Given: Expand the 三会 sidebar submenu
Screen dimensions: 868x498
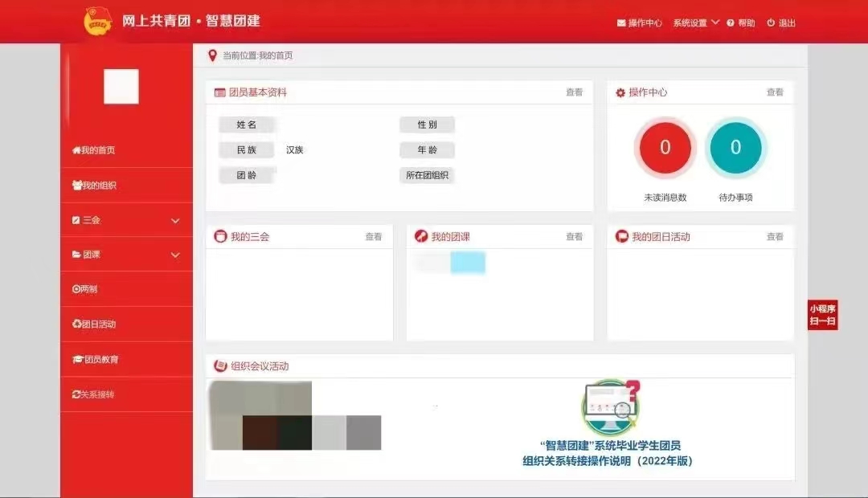Looking at the screenshot, I should (x=175, y=220).
